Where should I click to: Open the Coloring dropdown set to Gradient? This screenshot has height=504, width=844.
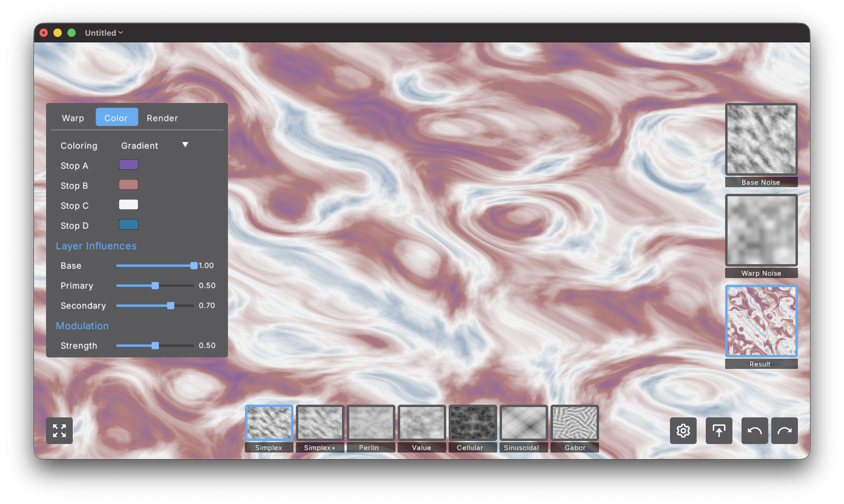click(x=139, y=145)
